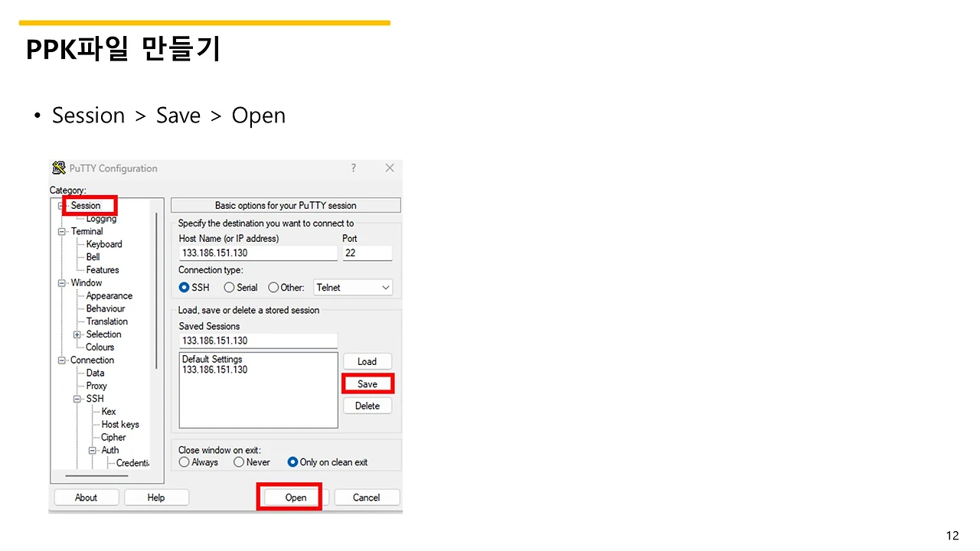Select the SSH connection type radio button

tap(184, 288)
